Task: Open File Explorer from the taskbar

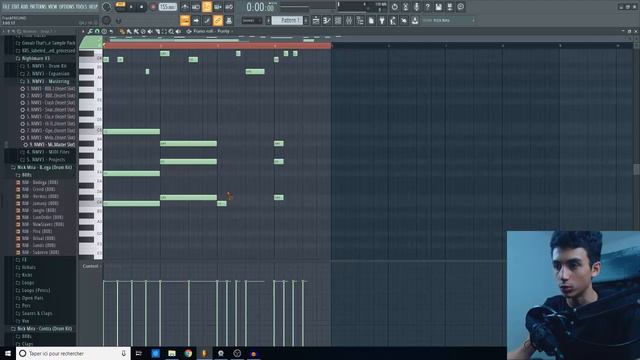Action: 172,353
